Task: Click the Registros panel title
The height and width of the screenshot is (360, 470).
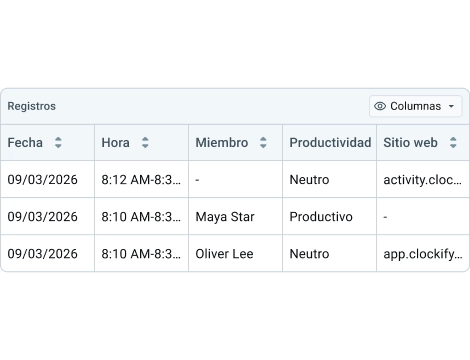Action: click(32, 106)
